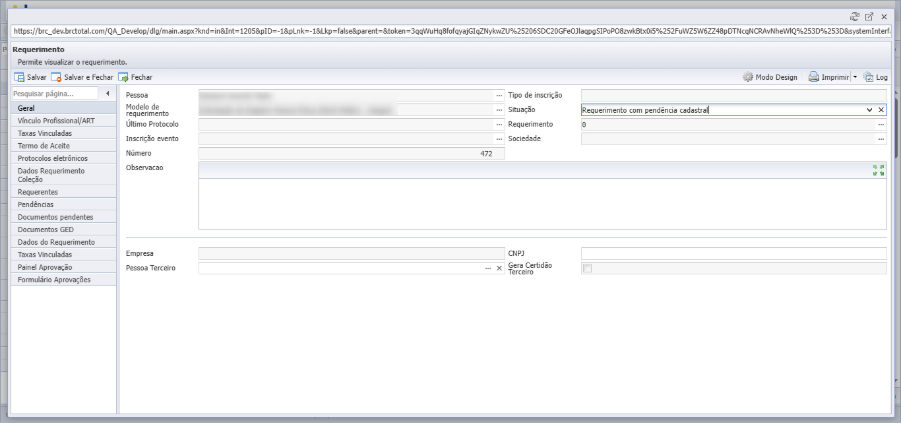Open the Pendências page
This screenshot has width=901, height=423.
[x=63, y=205]
